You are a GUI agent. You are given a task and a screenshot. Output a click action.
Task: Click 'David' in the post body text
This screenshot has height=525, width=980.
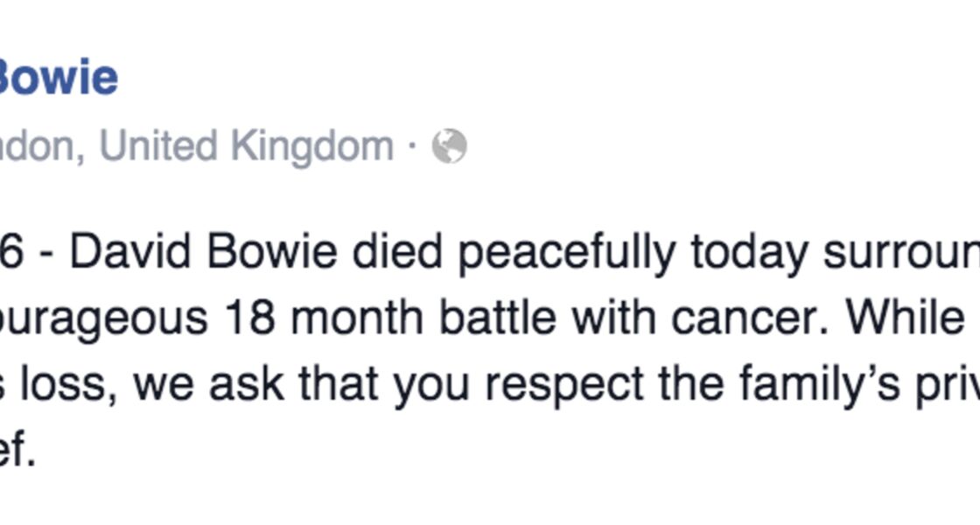click(x=130, y=252)
